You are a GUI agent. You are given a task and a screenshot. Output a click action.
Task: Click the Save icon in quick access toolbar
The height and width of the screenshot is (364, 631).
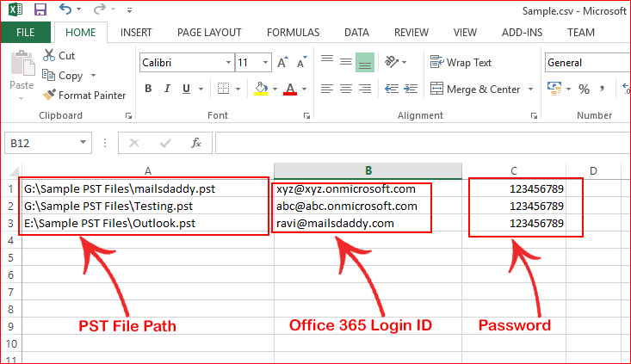click(40, 9)
